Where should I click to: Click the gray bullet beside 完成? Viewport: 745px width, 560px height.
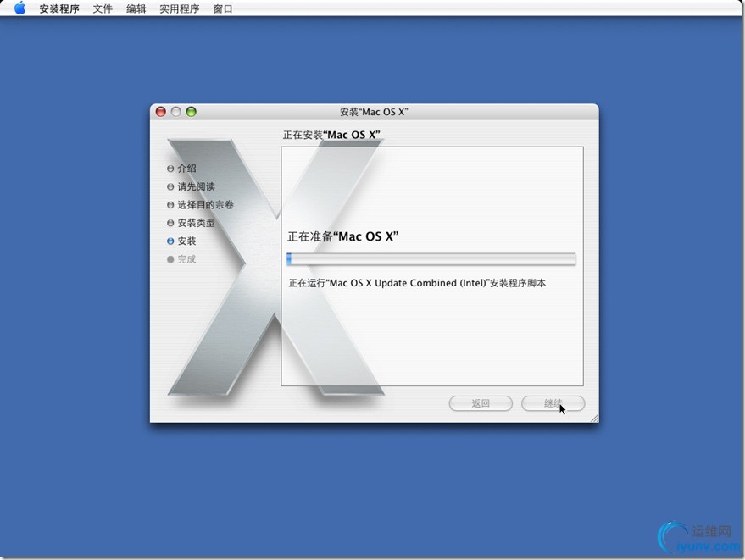[170, 259]
